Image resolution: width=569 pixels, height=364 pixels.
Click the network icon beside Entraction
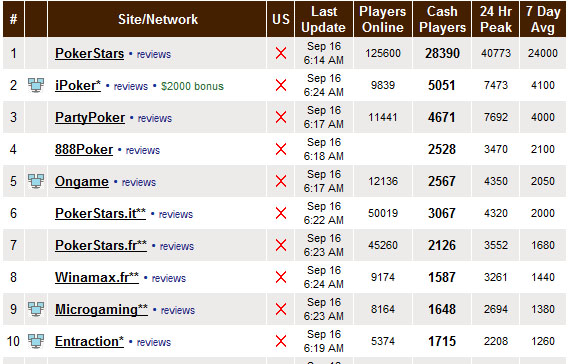36,341
